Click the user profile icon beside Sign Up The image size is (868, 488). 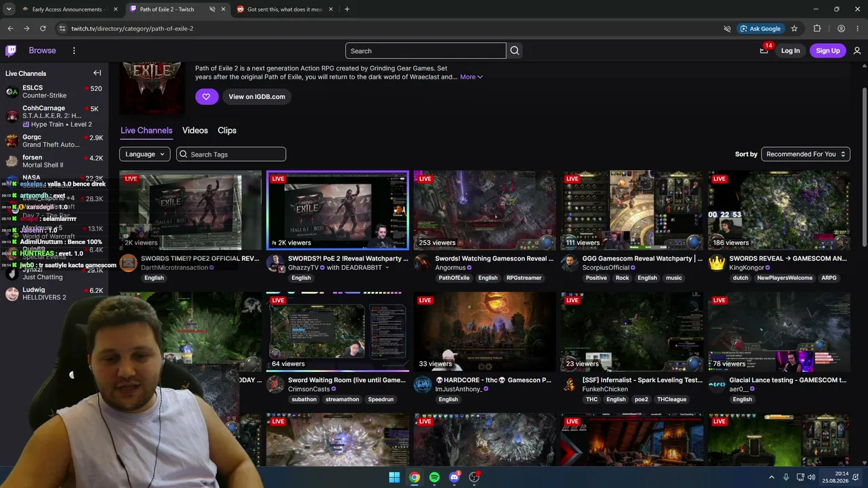pos(857,51)
